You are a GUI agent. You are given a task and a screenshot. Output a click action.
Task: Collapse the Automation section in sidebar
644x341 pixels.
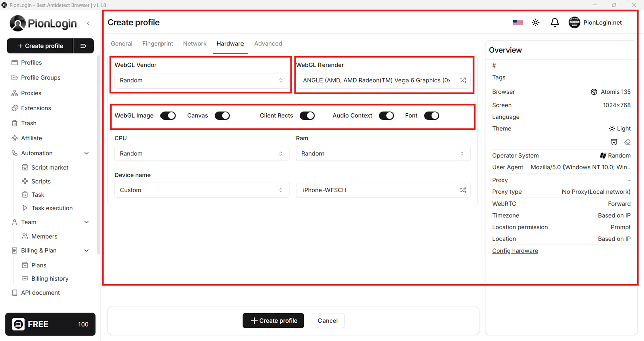click(86, 153)
